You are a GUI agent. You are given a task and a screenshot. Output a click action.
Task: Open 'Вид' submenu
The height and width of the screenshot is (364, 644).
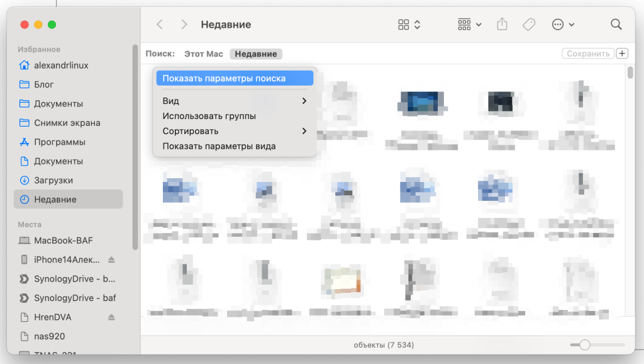click(x=235, y=101)
